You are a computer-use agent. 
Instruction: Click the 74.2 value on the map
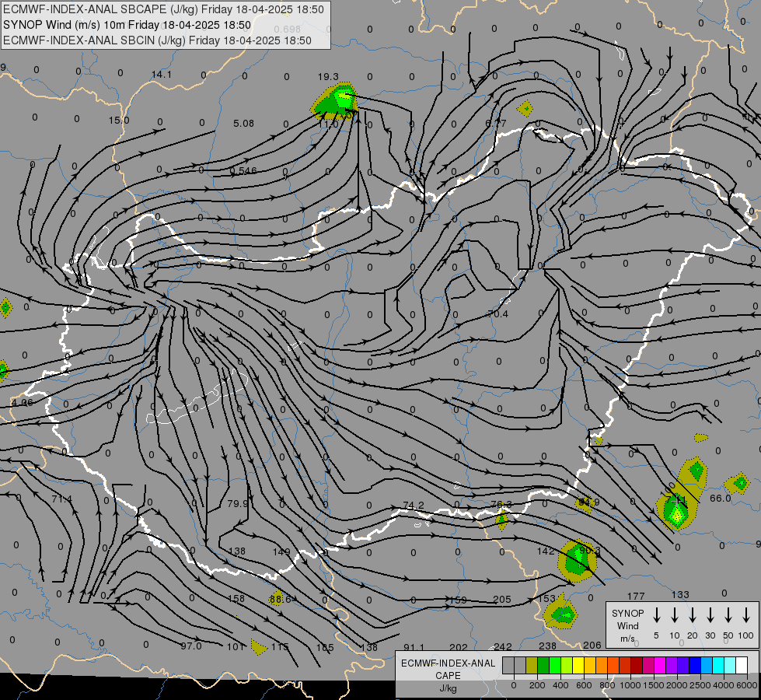click(x=414, y=506)
